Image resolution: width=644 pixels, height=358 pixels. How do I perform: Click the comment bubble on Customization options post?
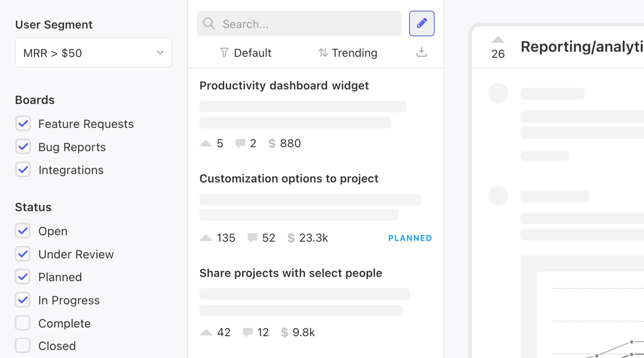coord(253,238)
